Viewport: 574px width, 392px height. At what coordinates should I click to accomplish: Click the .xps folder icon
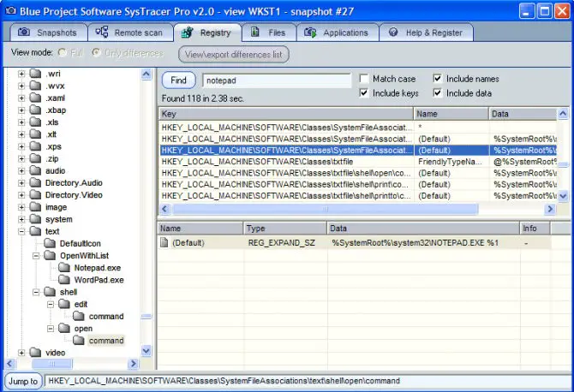click(x=35, y=146)
